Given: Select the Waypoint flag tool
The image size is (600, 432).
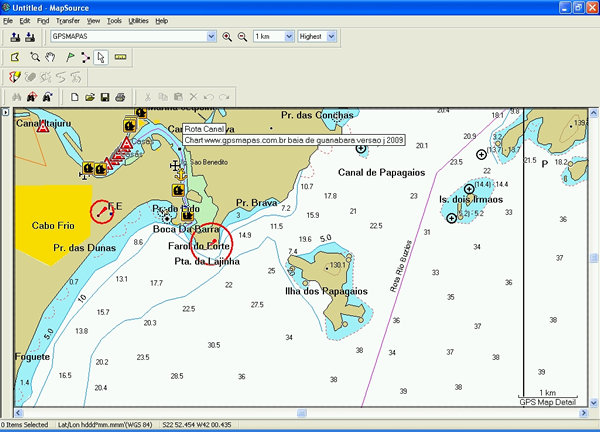Looking at the screenshot, I should coord(68,56).
